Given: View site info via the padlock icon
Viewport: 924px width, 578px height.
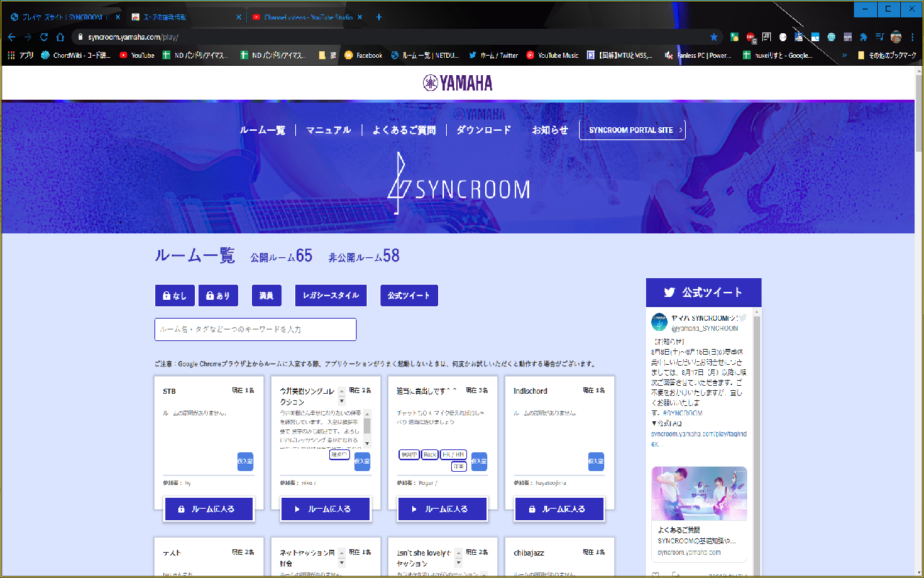Looking at the screenshot, I should click(82, 37).
